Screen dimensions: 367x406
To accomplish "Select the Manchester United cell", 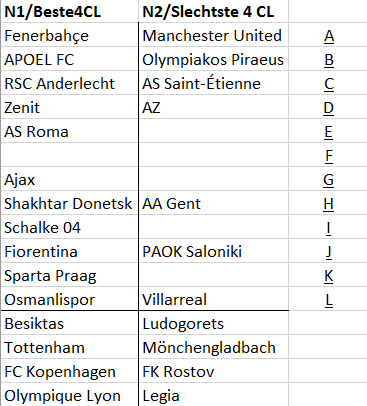I will [x=213, y=35].
